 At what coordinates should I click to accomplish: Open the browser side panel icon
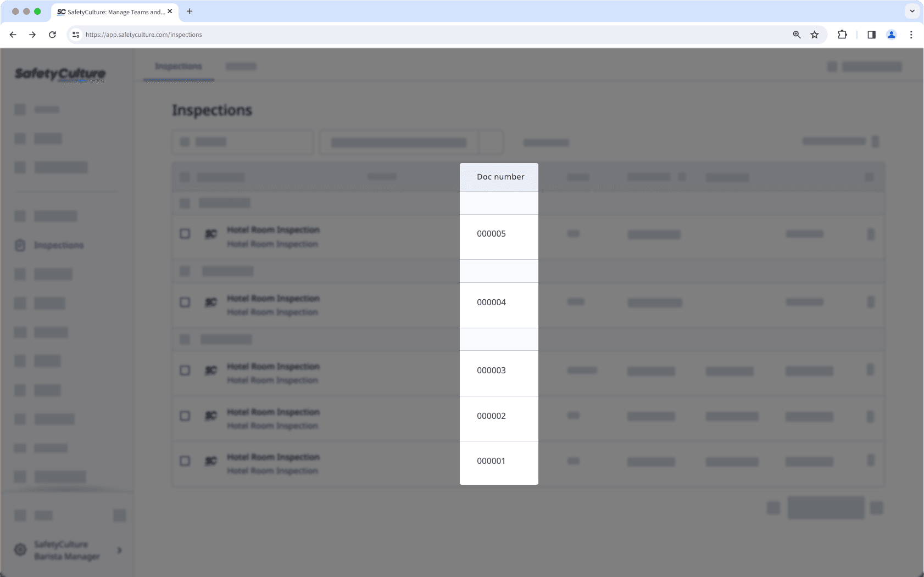pos(870,34)
